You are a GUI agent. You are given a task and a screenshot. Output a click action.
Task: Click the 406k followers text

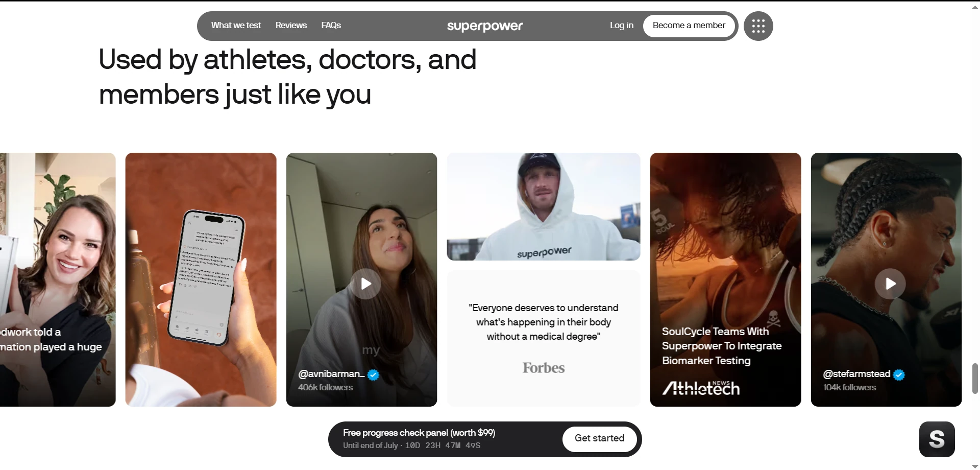(x=326, y=387)
